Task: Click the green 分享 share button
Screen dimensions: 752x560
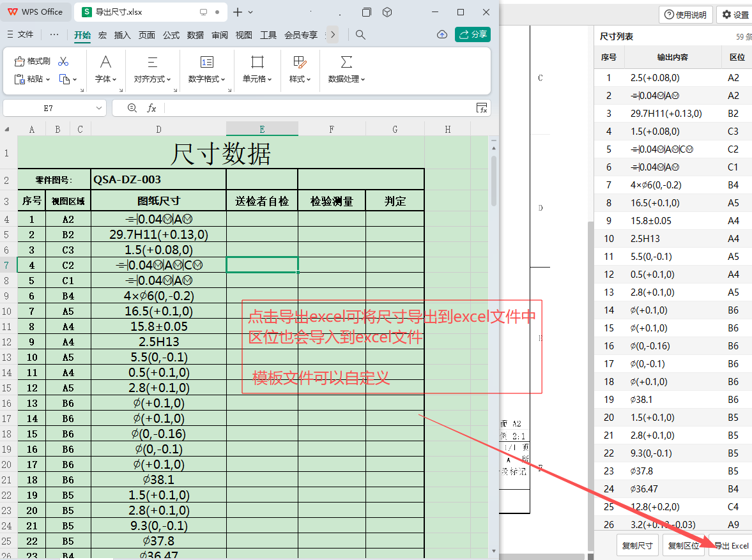Action: tap(473, 34)
